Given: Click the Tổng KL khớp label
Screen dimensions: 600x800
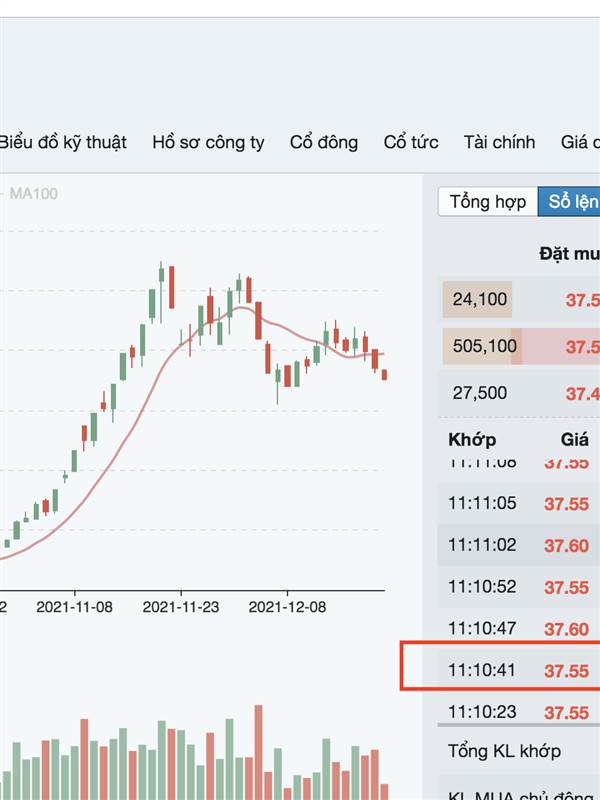Looking at the screenshot, I should tap(504, 751).
